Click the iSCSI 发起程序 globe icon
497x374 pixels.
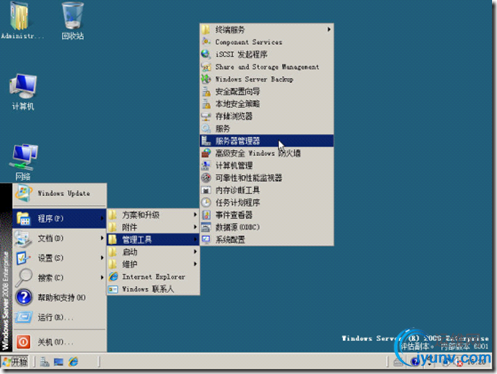(206, 54)
